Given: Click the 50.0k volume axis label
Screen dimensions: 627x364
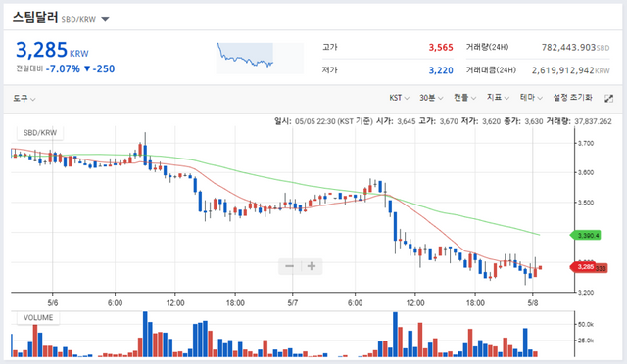Looking at the screenshot, I should click(x=586, y=325).
